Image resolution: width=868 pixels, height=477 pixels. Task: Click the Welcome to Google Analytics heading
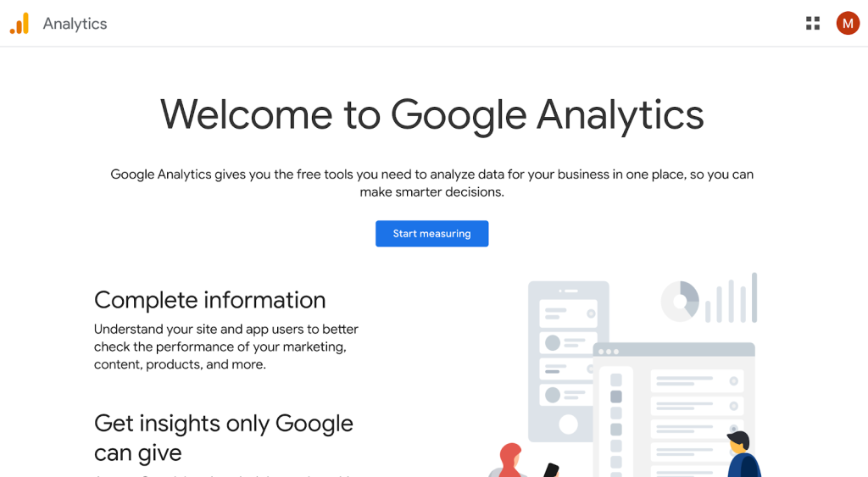point(431,114)
